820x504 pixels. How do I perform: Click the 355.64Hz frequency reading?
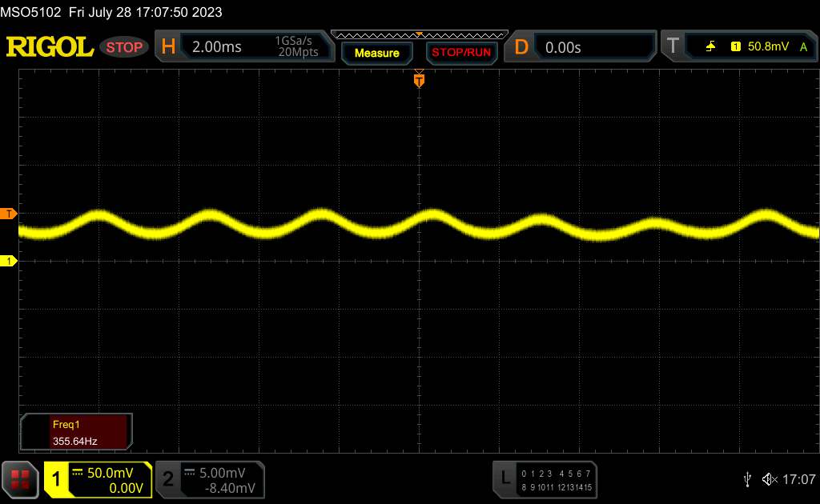[74, 442]
